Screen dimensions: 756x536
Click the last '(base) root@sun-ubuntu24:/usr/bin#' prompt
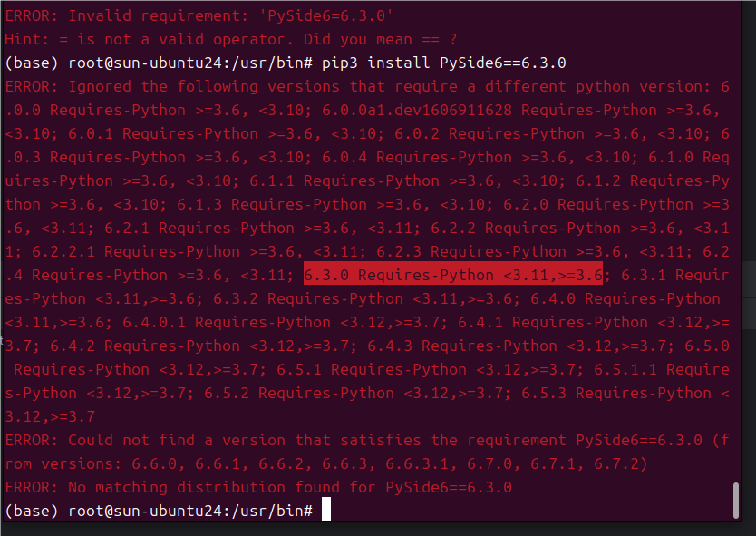pos(159,511)
